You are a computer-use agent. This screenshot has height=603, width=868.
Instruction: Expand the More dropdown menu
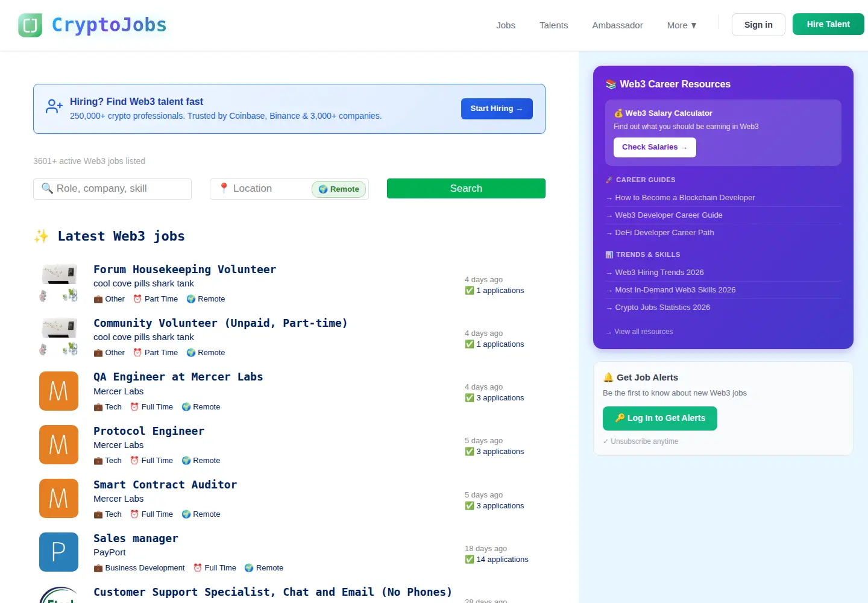coord(682,25)
